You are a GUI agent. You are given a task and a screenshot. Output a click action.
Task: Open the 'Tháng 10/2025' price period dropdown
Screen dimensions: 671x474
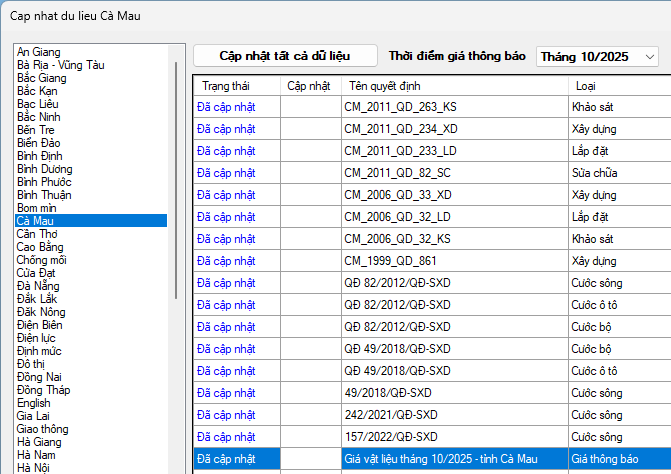pyautogui.click(x=597, y=56)
